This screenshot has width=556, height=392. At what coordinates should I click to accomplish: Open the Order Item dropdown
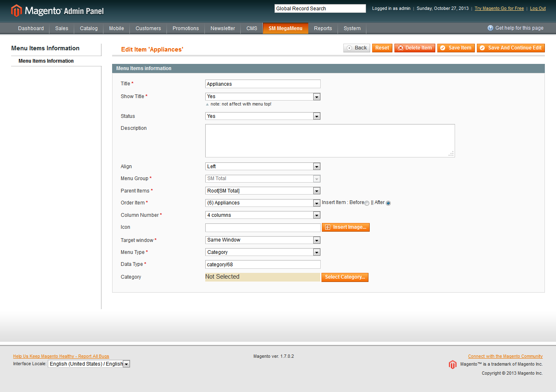tap(263, 203)
